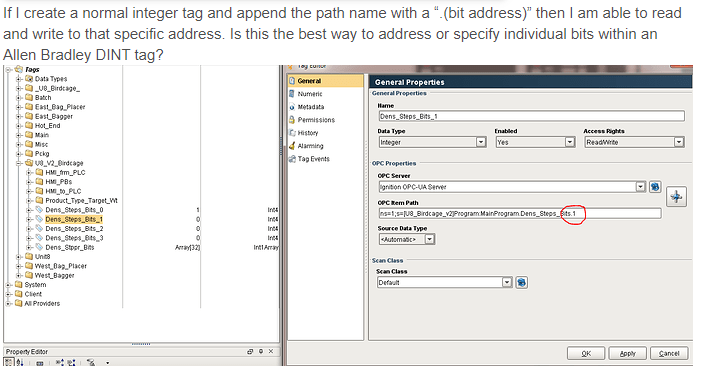
Task: Float the Property Editor panel
Action: (250, 352)
